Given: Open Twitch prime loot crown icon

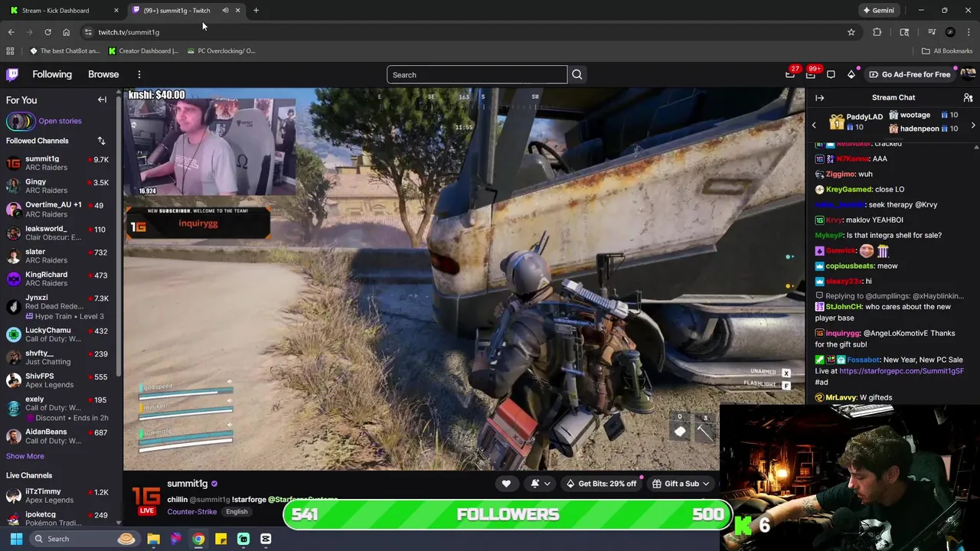Looking at the screenshot, I should pyautogui.click(x=790, y=74).
